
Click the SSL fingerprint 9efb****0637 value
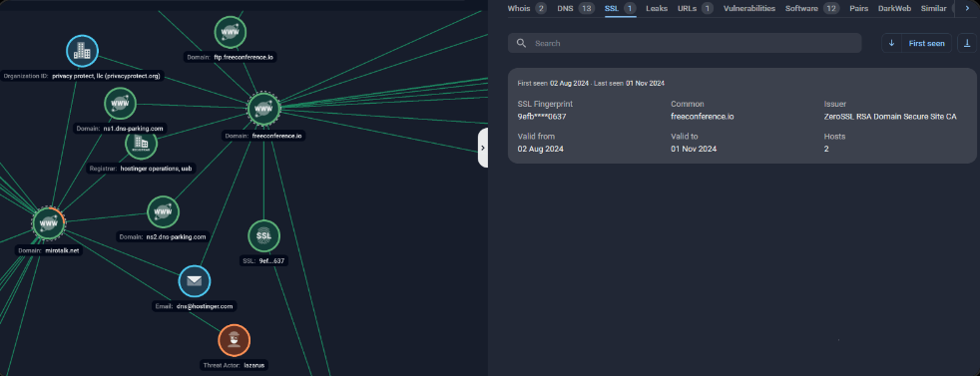tap(542, 116)
